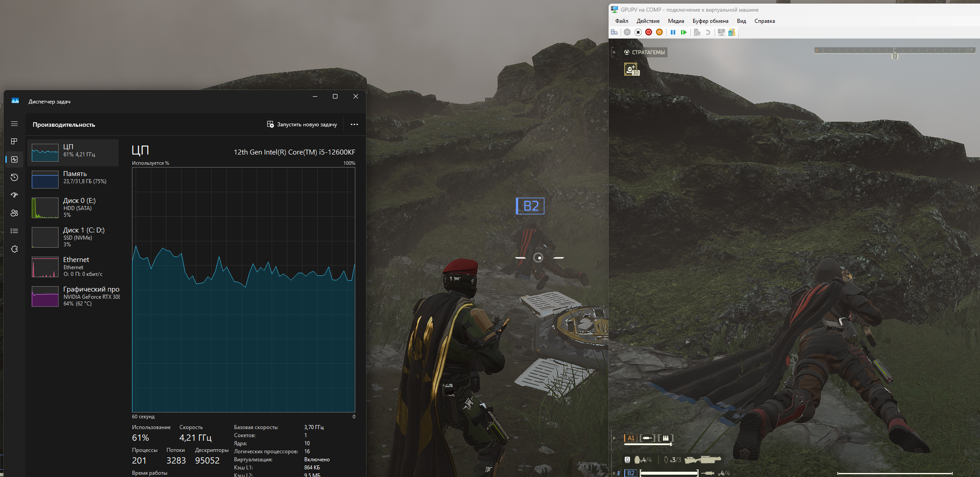Go to Startup apps sidebar icon
Screen dimensions: 980x477
point(14,195)
